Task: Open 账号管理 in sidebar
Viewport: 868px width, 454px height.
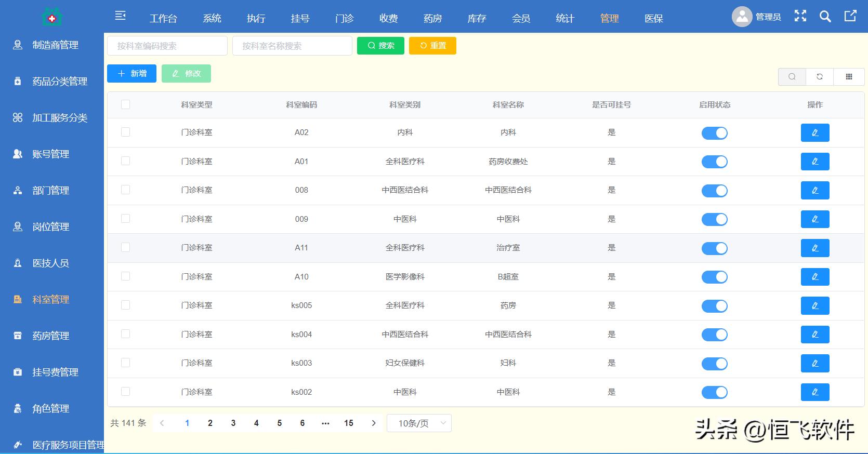Action: 52,154
